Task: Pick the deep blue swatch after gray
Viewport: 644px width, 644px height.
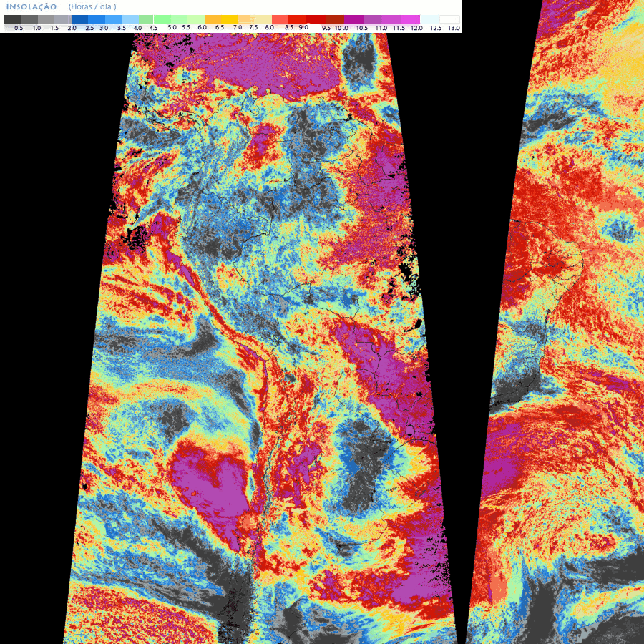Action: (x=79, y=19)
